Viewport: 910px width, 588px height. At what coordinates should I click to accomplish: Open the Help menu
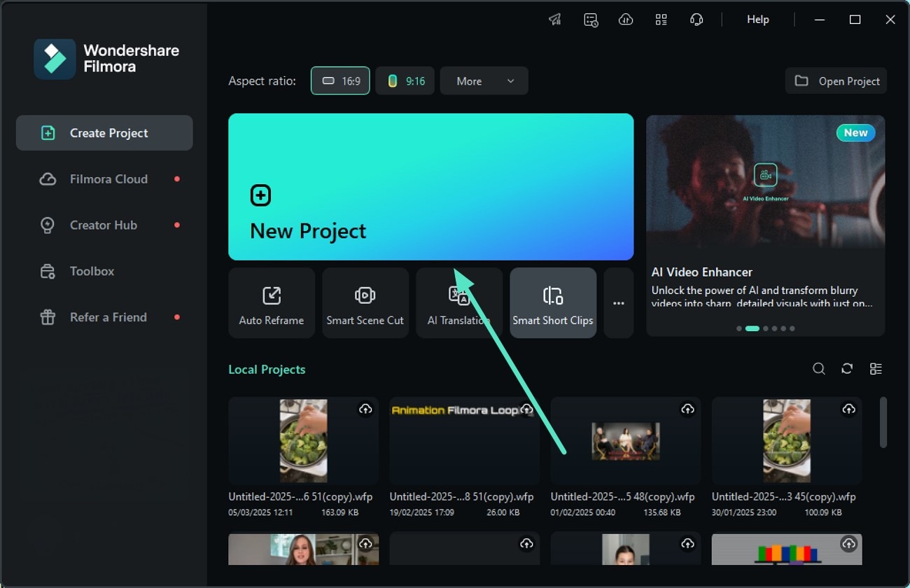point(758,20)
